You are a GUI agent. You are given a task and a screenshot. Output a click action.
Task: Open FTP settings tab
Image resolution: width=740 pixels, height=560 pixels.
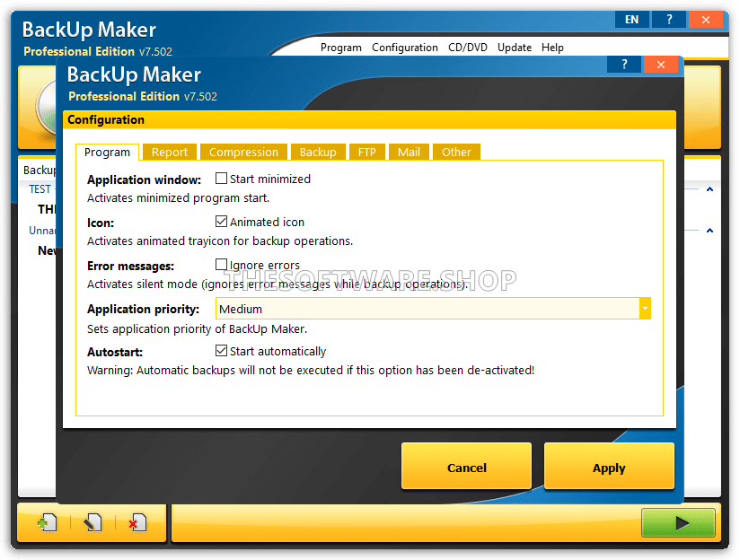click(x=366, y=152)
